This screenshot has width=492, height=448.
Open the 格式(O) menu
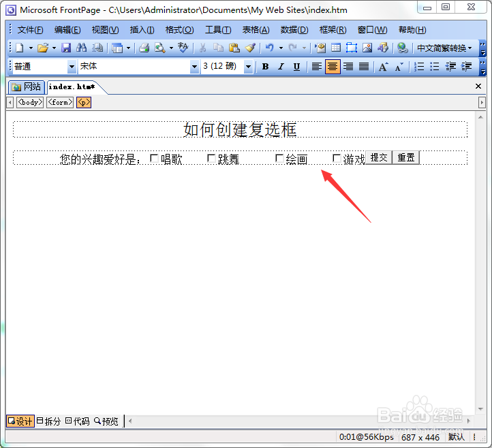click(179, 30)
